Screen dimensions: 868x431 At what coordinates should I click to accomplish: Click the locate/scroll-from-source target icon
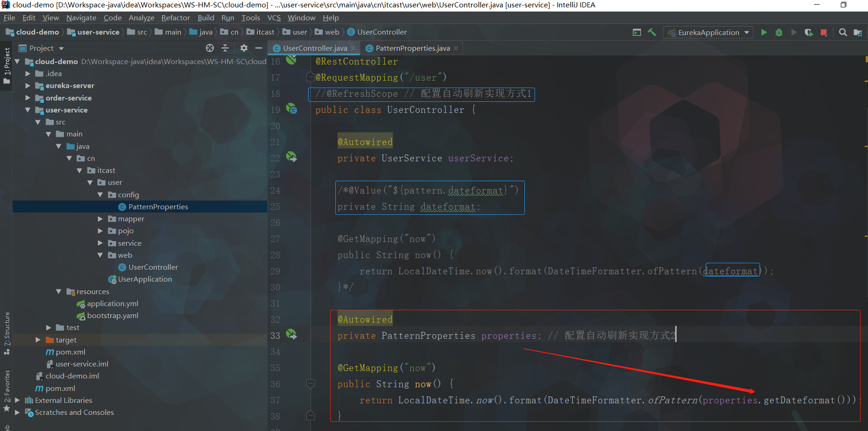(x=210, y=48)
